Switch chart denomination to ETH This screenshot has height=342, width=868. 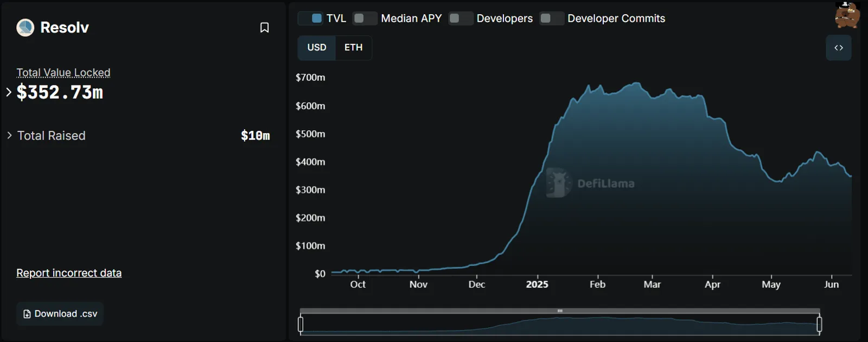(x=353, y=48)
